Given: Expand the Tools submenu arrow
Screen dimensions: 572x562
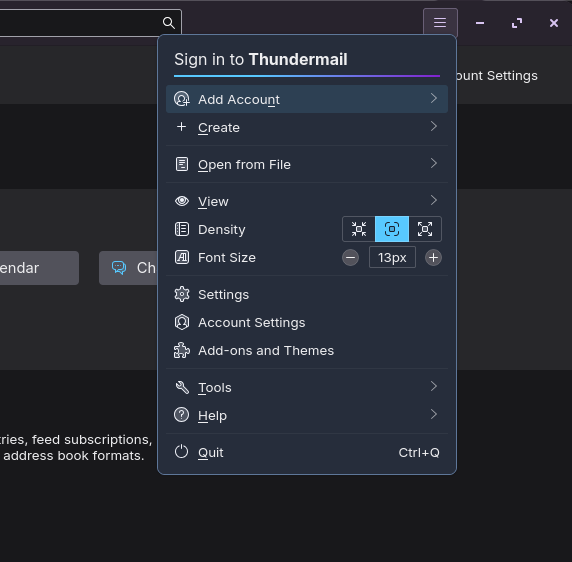Looking at the screenshot, I should 433,386.
